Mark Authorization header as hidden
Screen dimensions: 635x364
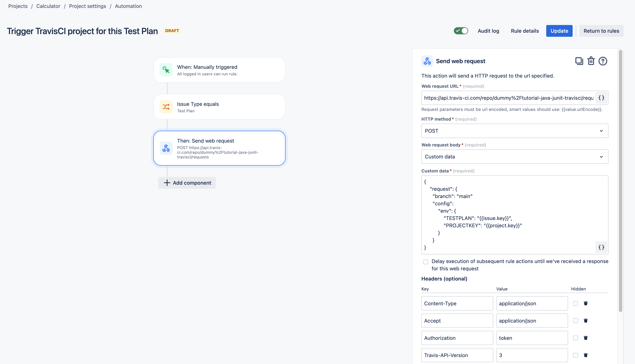(x=575, y=338)
